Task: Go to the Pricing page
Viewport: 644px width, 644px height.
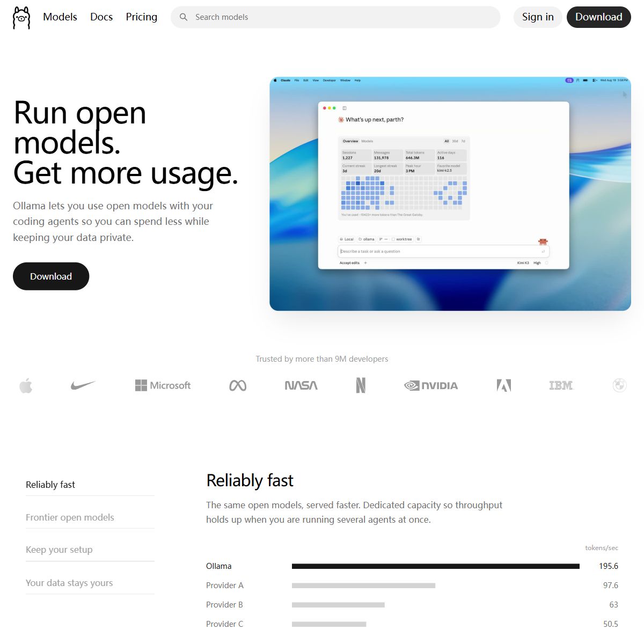Action: [142, 17]
